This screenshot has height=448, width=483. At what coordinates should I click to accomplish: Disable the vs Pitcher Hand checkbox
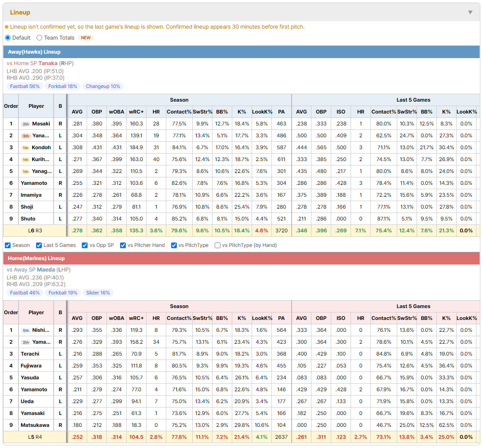coord(123,245)
